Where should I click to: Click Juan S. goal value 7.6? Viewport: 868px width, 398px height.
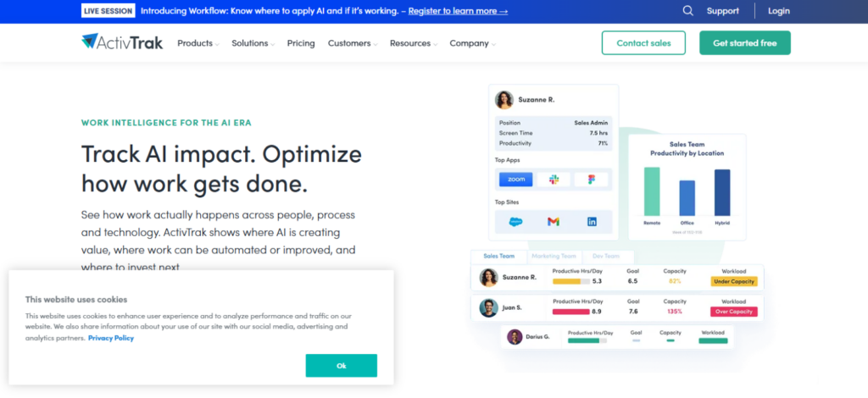click(632, 312)
